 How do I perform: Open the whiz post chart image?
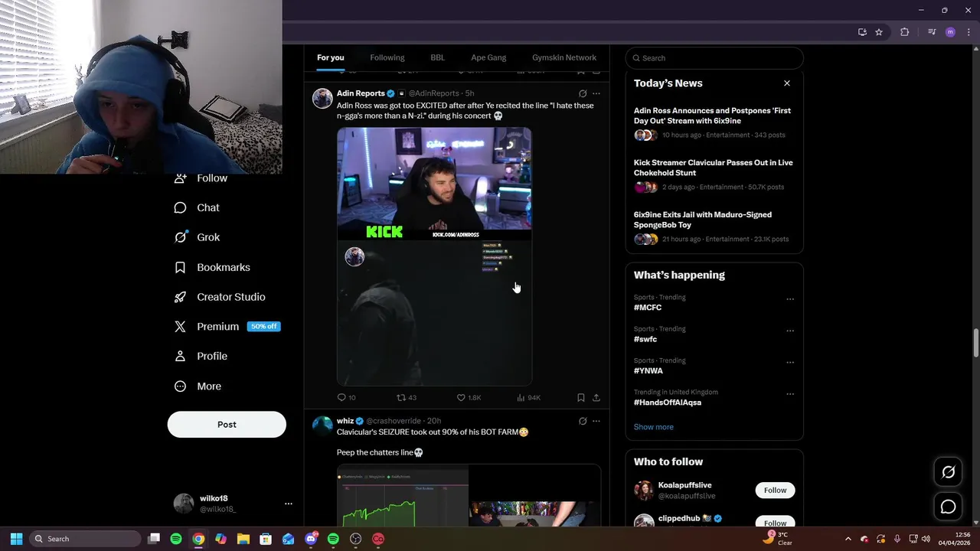pos(403,497)
